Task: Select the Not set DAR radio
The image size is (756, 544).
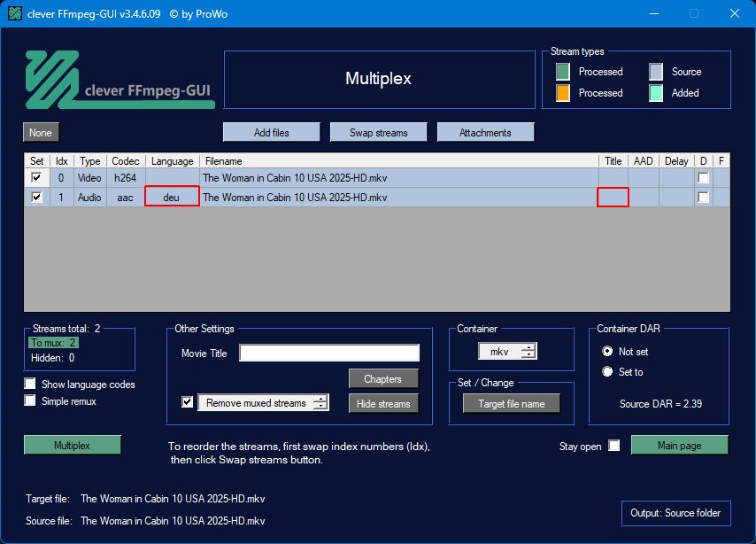Action: point(607,351)
